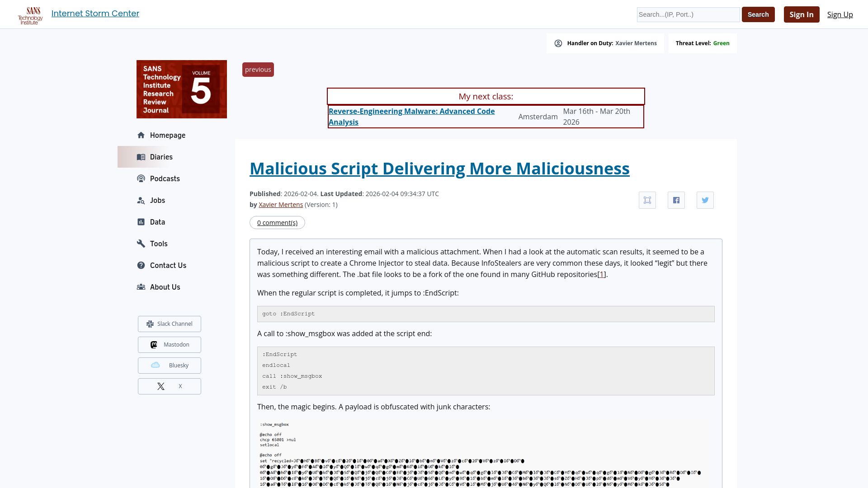Image resolution: width=868 pixels, height=488 pixels.
Task: View Xavier Mertens' author profile
Action: click(x=280, y=204)
